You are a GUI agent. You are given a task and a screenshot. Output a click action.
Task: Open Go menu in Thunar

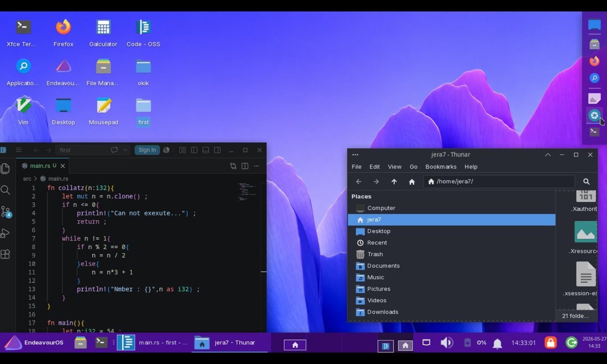click(414, 167)
